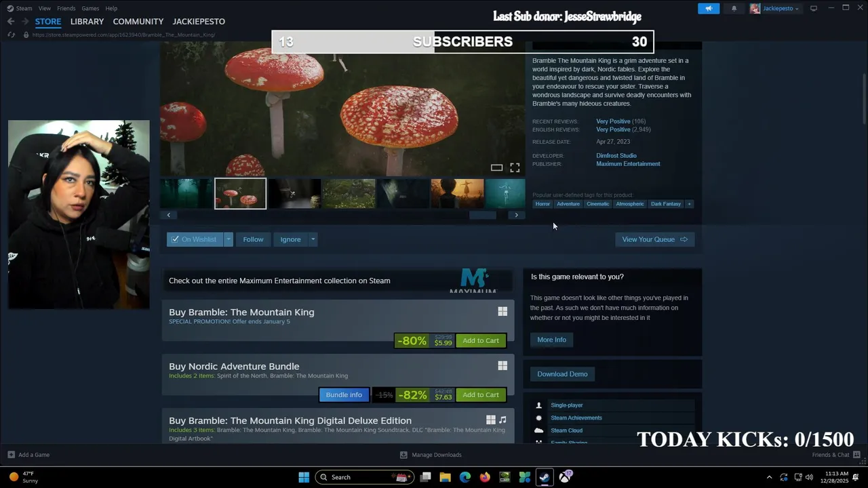Viewport: 868px width, 488px height.
Task: Follow Bramble: The Mountain King
Action: [x=253, y=239]
